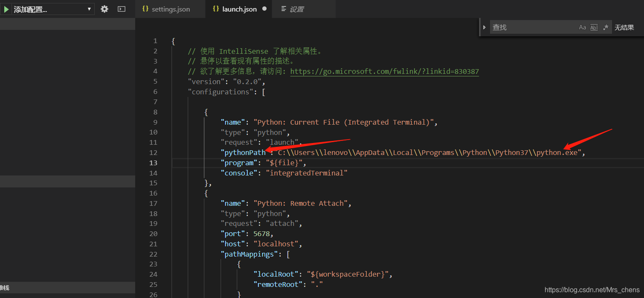The image size is (644, 298).
Task: Click the IntelliSense comment on line 2
Action: (x=256, y=51)
